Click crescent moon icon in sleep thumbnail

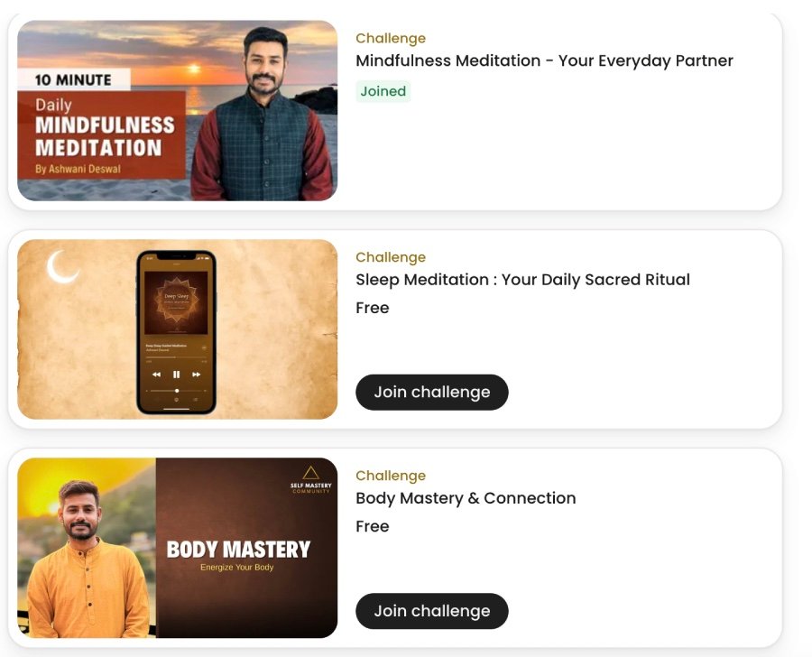coord(61,267)
